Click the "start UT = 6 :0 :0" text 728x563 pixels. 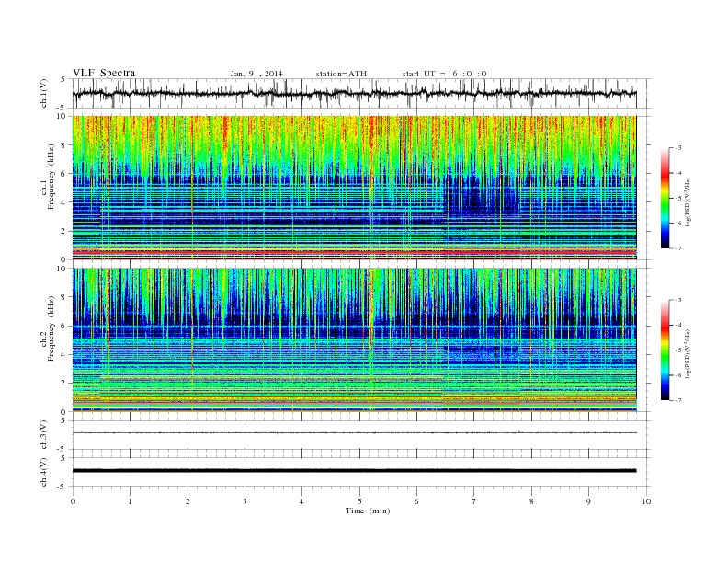444,74
